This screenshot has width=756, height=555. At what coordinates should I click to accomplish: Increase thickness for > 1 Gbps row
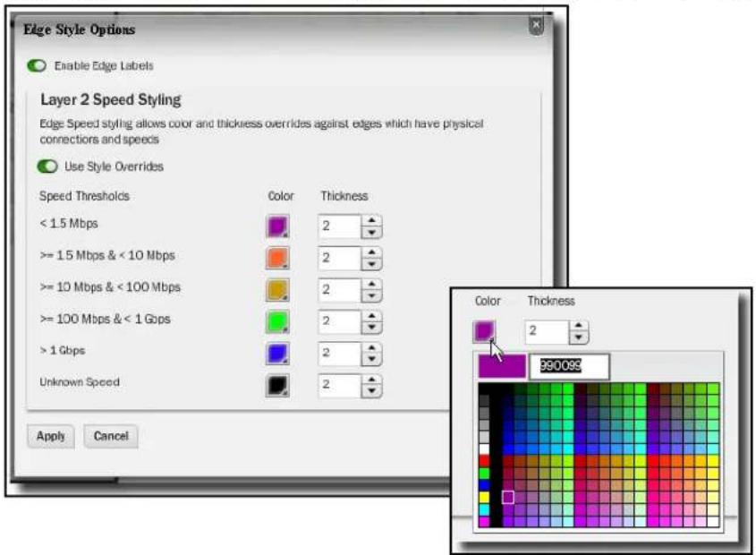pos(371,347)
